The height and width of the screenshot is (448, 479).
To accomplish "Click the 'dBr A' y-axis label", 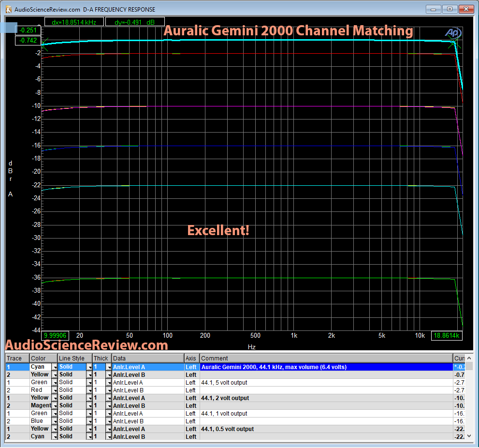I will (10, 179).
